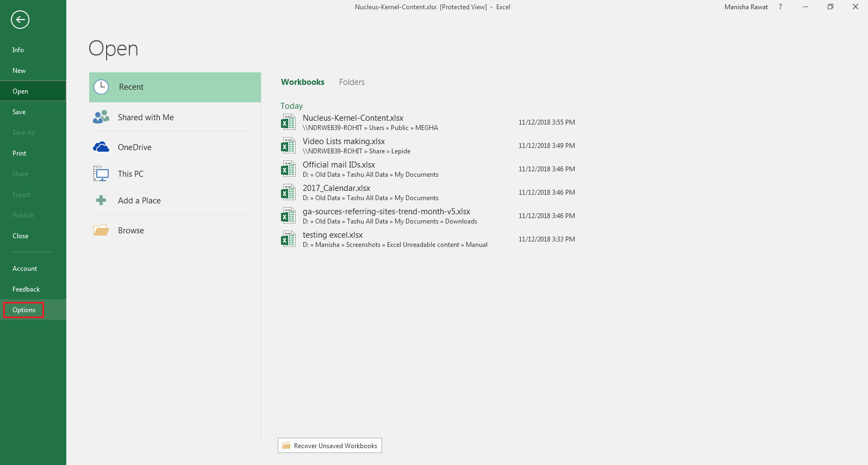The image size is (868, 465).
Task: Click the Manisha Rawat account name
Action: (746, 7)
